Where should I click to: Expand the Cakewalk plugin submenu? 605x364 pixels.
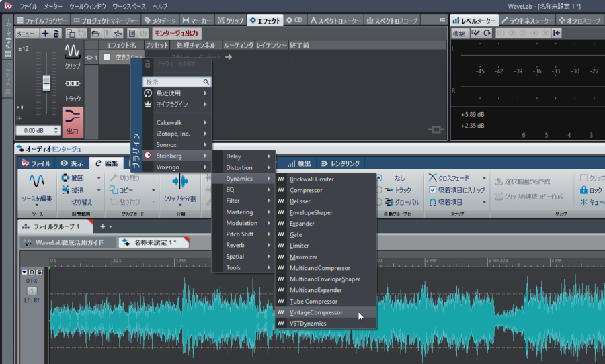tap(177, 122)
